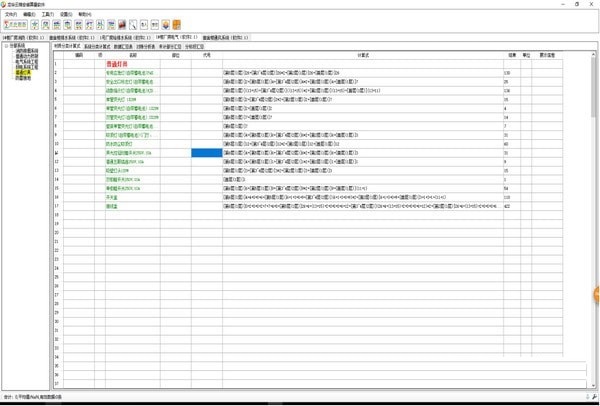Click the magnifier search toolbar icon
This screenshot has width=600, height=406.
click(133, 25)
